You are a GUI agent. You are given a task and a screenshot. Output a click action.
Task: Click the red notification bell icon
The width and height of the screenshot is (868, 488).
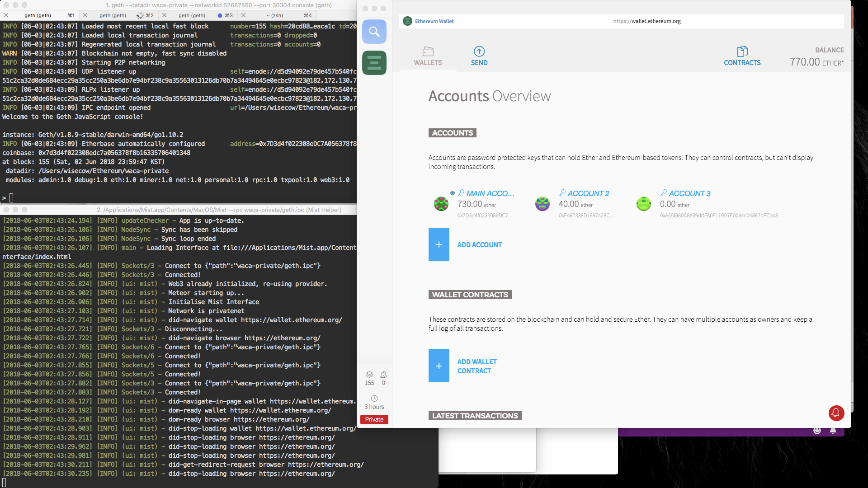pos(836,413)
